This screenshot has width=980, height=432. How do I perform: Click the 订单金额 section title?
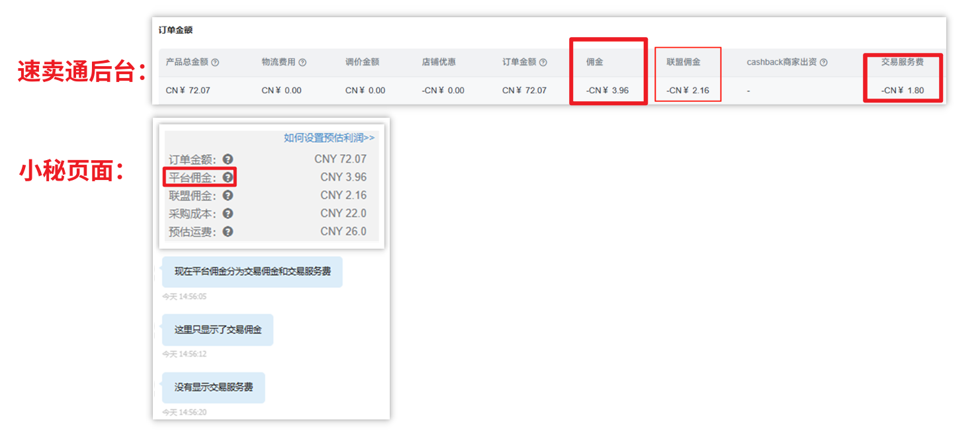pos(175,30)
